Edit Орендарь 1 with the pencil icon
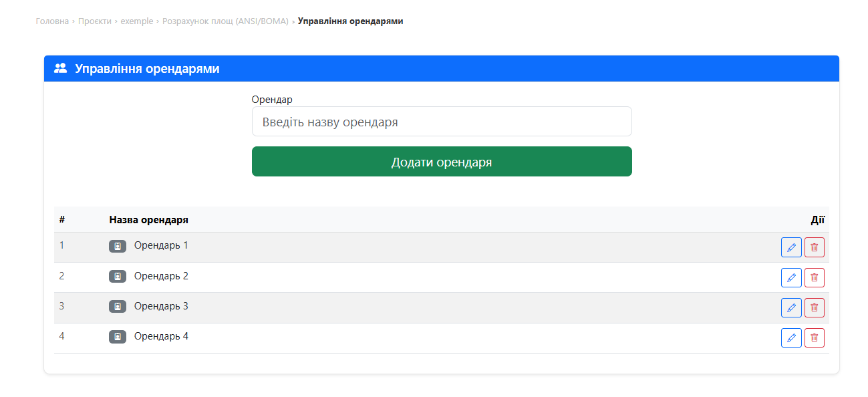This screenshot has height=397, width=868. tap(791, 247)
